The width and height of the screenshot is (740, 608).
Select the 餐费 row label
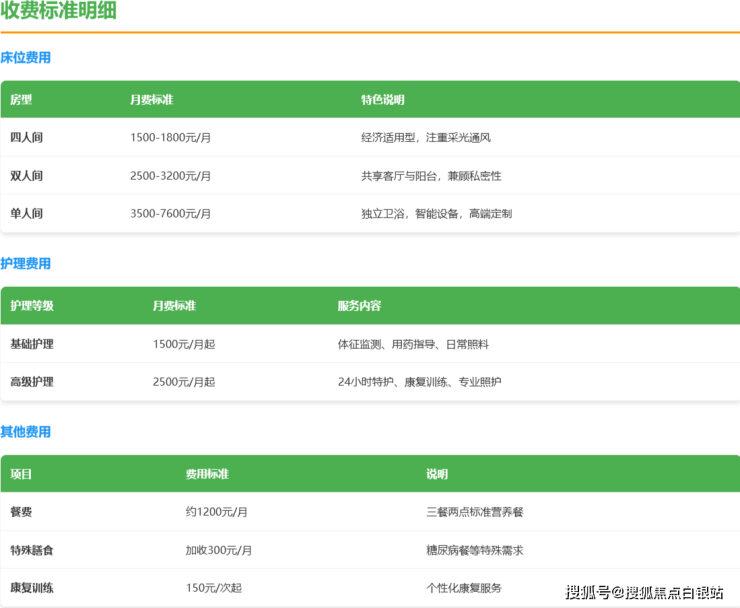point(21,512)
